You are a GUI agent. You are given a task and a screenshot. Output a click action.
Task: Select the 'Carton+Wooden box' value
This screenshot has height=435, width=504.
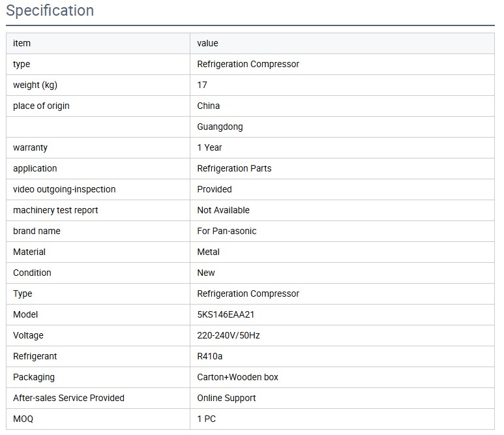tap(237, 377)
